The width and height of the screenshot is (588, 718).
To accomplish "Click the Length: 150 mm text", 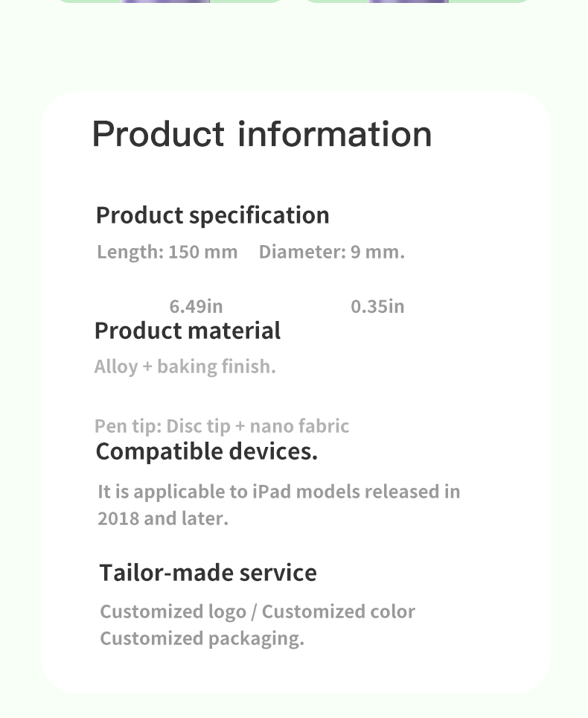I will point(167,252).
